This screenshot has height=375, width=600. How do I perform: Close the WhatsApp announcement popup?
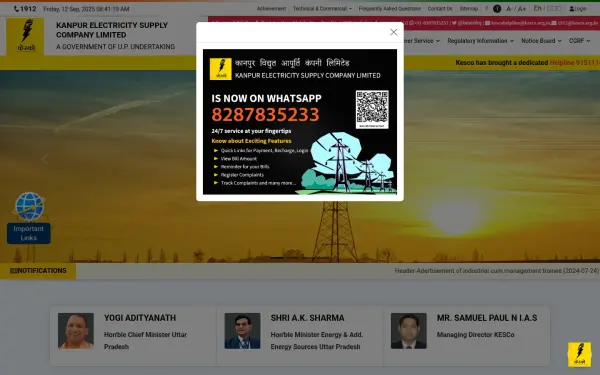393,32
